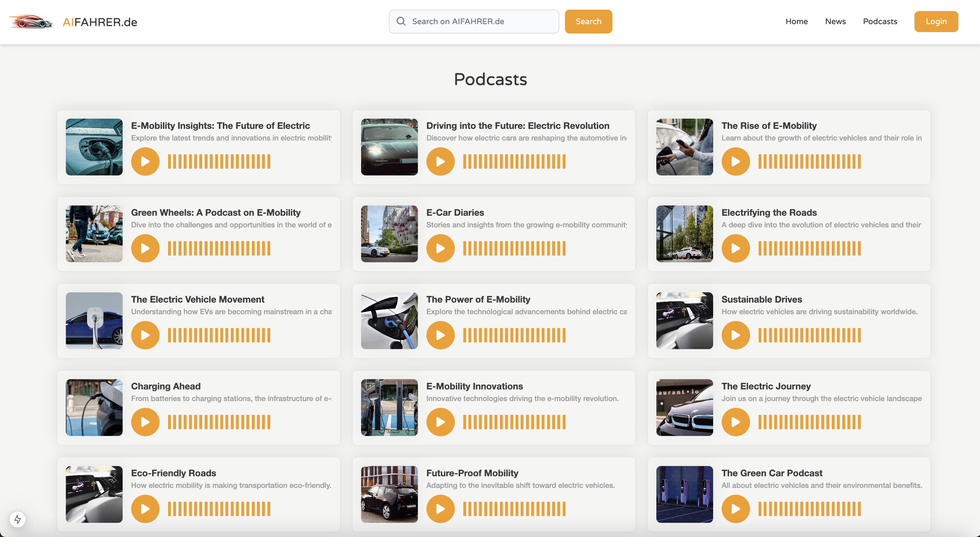This screenshot has height=537, width=980.
Task: Start playback of Sustainable Drives
Action: [735, 335]
